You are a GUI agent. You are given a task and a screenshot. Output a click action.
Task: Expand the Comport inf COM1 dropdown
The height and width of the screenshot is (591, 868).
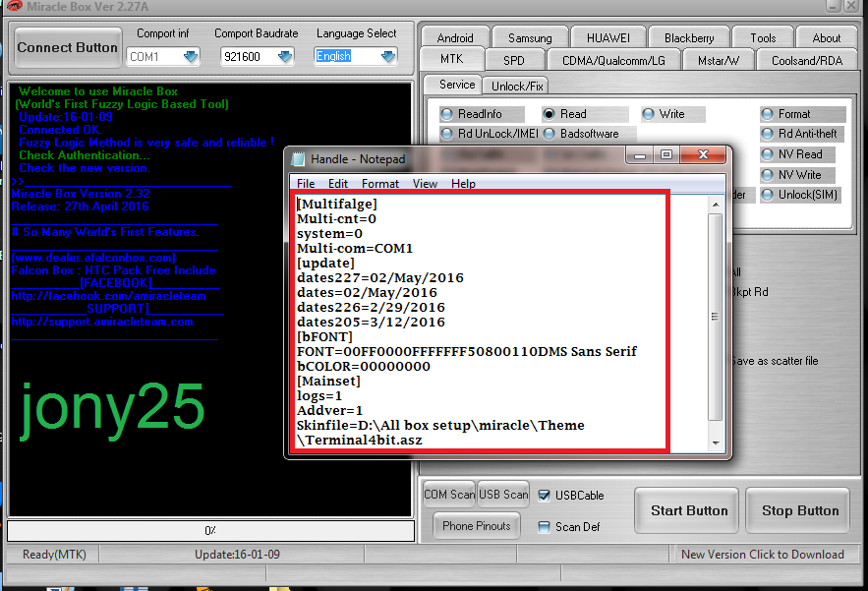pyautogui.click(x=190, y=57)
